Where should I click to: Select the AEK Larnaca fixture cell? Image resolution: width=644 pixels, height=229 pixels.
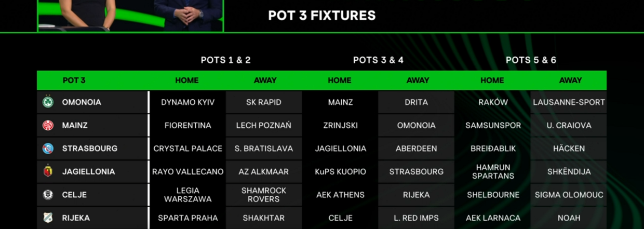coord(493,218)
